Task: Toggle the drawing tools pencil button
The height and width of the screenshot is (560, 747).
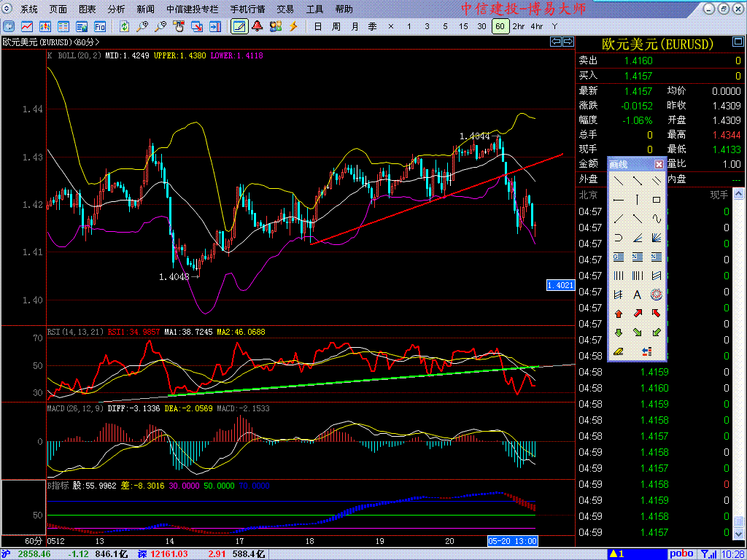Action: tap(239, 26)
